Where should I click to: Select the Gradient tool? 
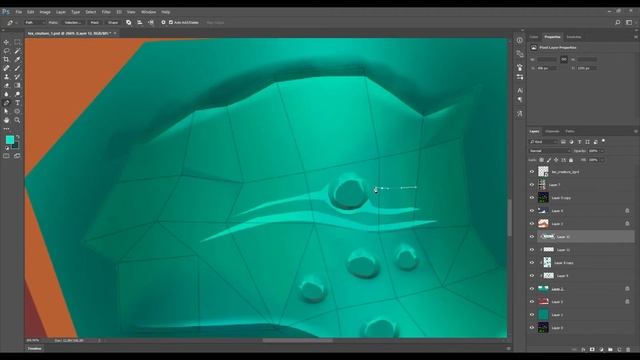tap(17, 85)
